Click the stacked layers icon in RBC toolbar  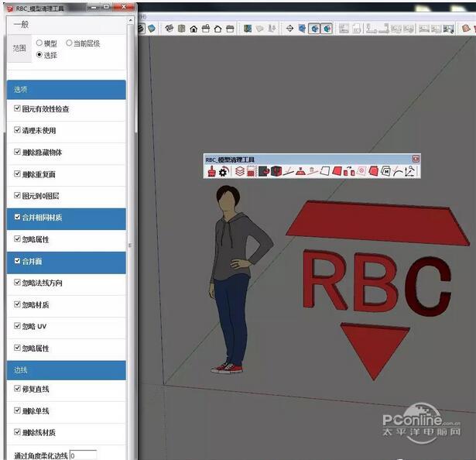point(240,171)
